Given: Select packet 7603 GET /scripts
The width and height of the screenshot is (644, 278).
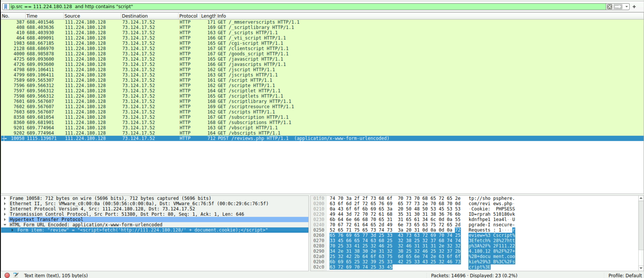Looking at the screenshot, I should pos(322,112).
